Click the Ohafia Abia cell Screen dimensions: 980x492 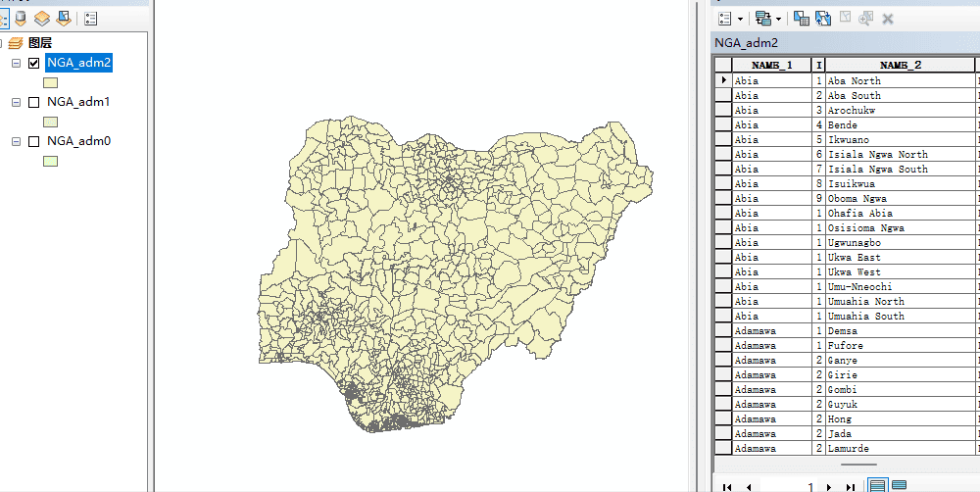click(x=901, y=214)
